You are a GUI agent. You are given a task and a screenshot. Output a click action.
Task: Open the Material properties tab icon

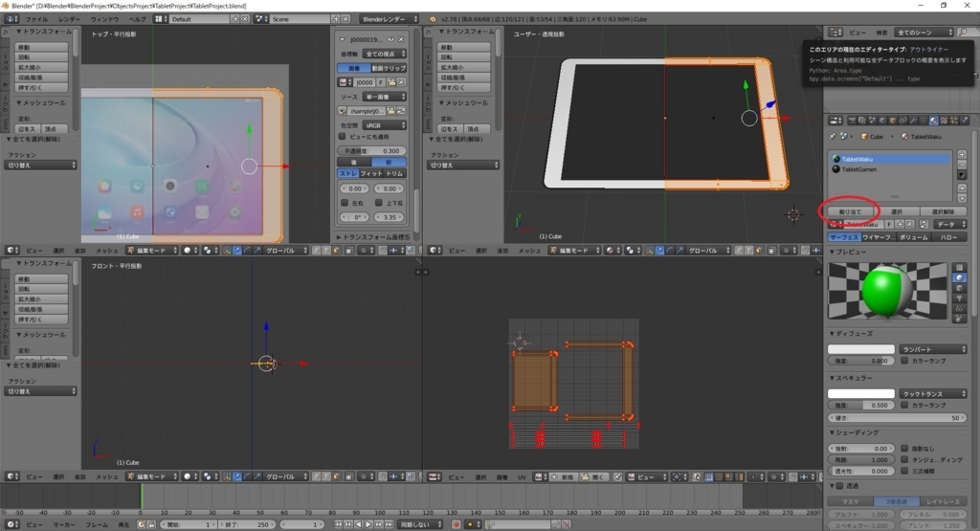(x=933, y=121)
